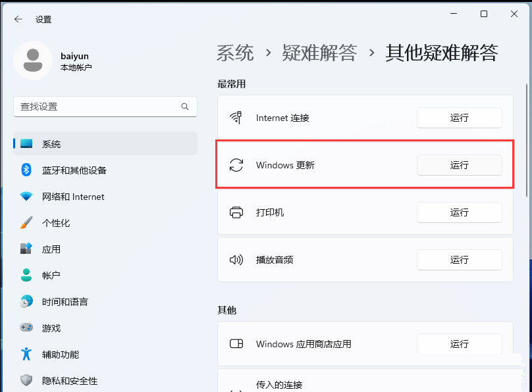Select 蓝牙和其他设备 icon in sidebar
Image resolution: width=532 pixels, height=392 pixels.
25,170
